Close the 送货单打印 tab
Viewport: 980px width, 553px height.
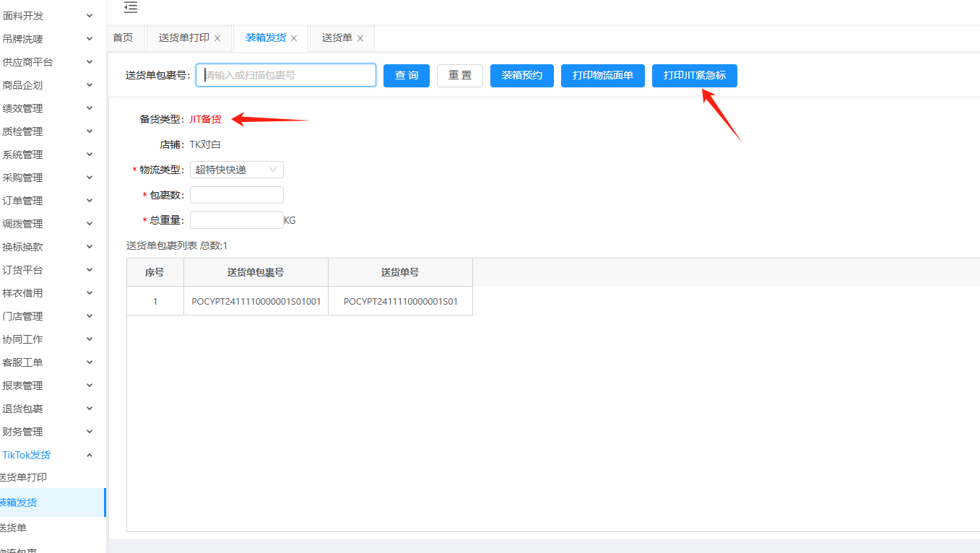pyautogui.click(x=217, y=38)
